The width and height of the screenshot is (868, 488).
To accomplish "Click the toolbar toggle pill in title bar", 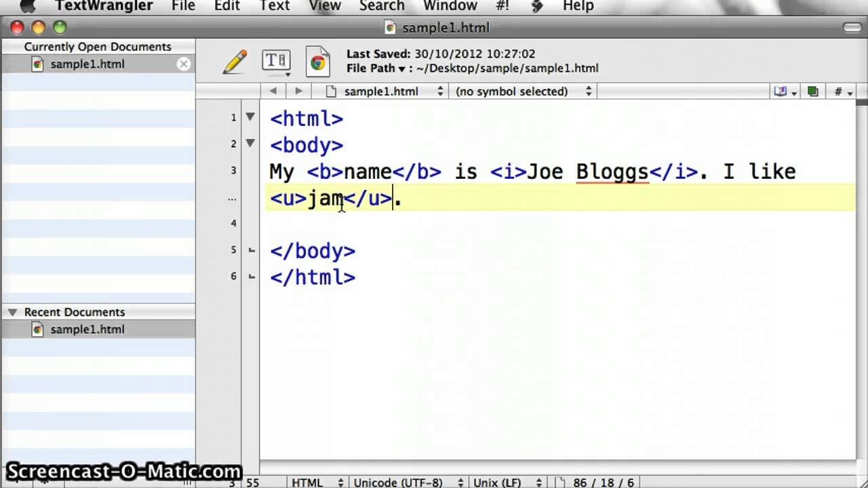I will tap(852, 27).
